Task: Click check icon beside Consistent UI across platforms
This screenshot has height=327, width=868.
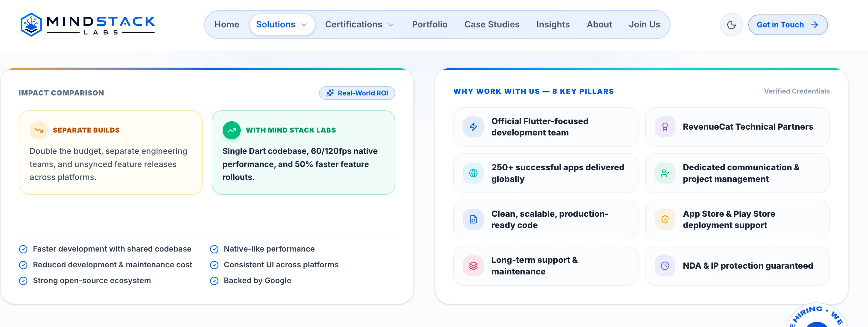Action: click(214, 265)
